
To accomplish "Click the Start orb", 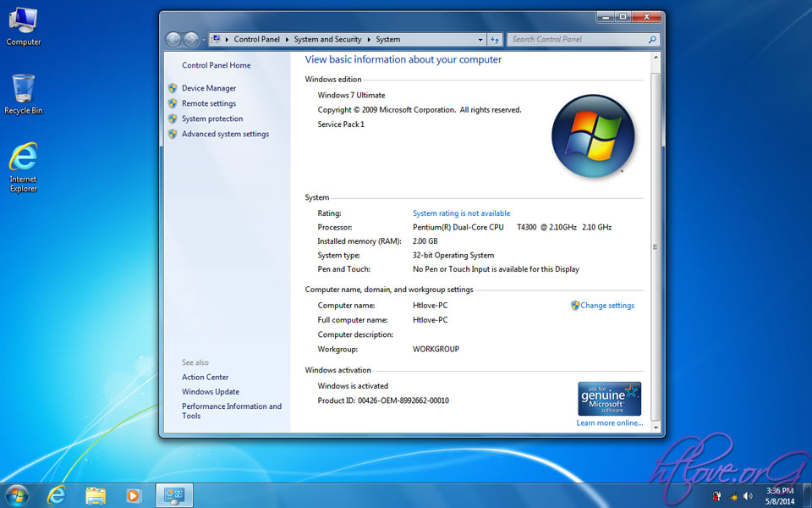I will pyautogui.click(x=16, y=495).
